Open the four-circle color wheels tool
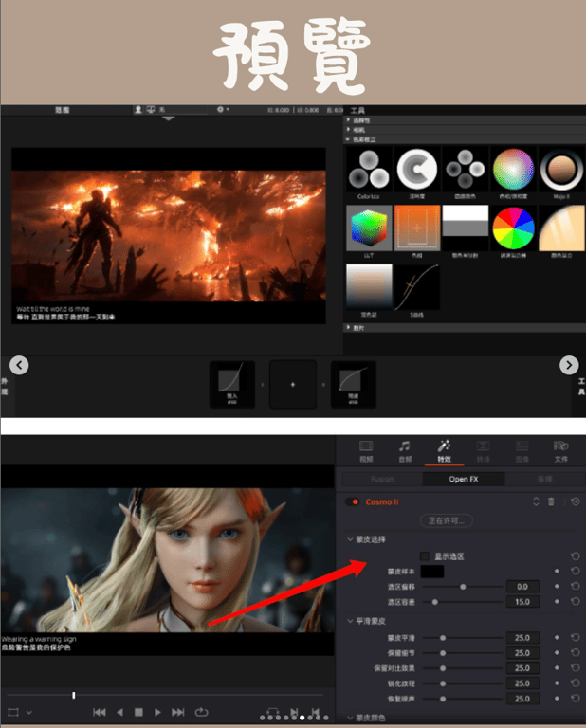 (x=465, y=169)
